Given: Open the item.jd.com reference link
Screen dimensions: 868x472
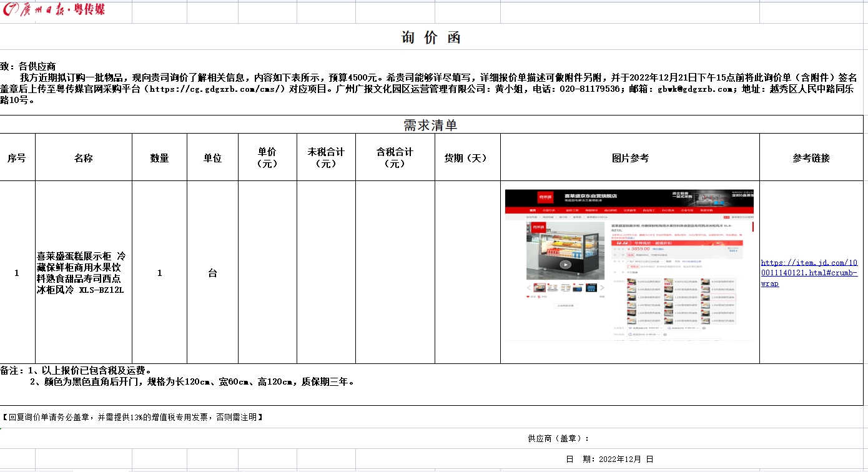Looking at the screenshot, I should click(809, 273).
